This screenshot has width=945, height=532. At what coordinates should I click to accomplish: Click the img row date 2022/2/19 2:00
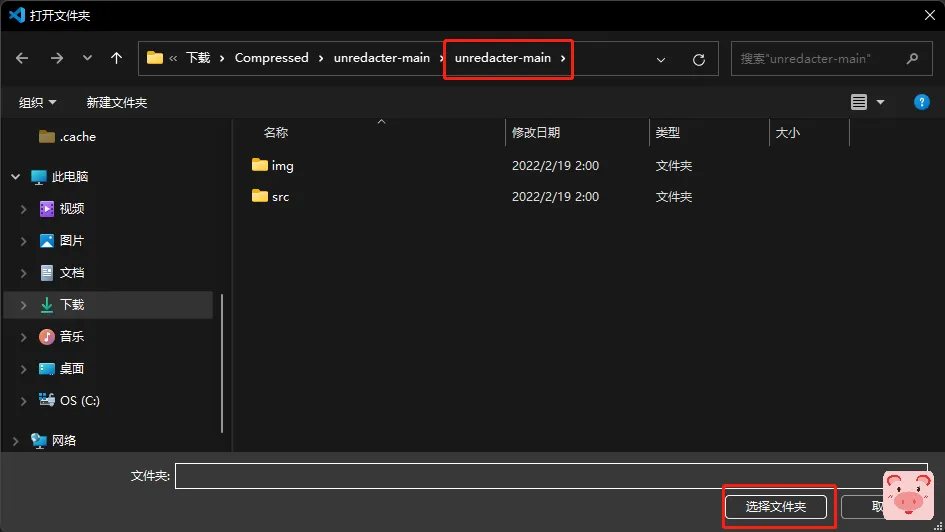pyautogui.click(x=555, y=165)
